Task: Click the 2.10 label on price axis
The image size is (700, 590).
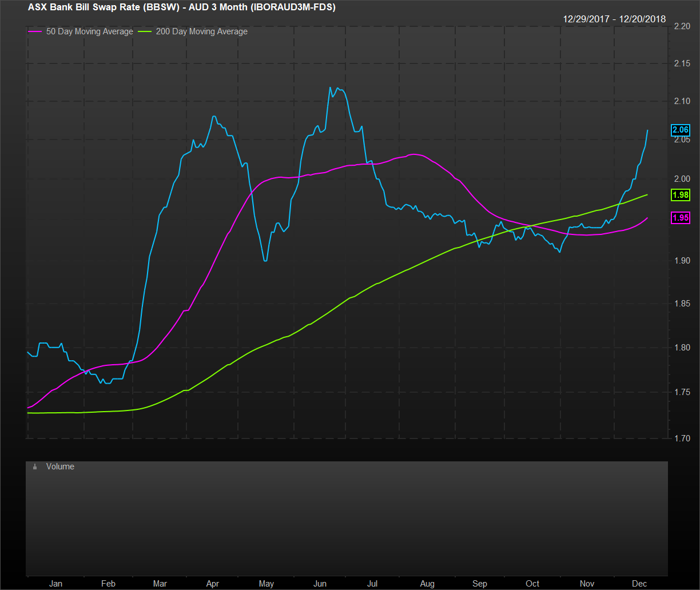Action: 682,101
